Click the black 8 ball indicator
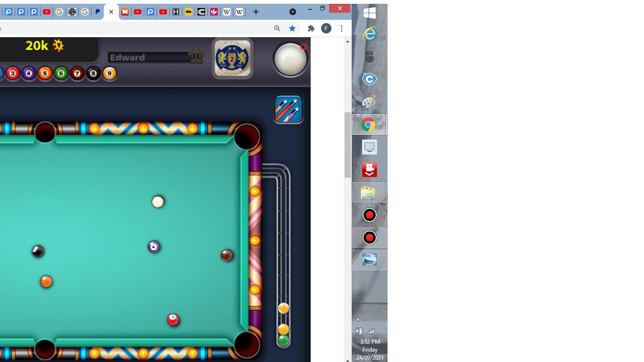The image size is (644, 362). click(x=93, y=74)
